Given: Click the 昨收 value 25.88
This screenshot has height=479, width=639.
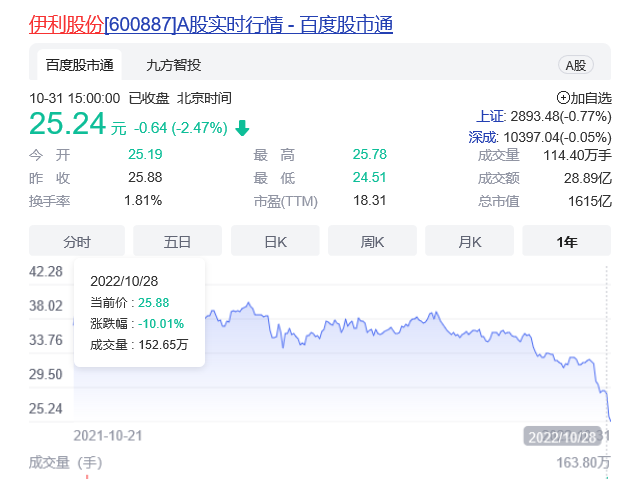Looking at the screenshot, I should pyautogui.click(x=145, y=177).
